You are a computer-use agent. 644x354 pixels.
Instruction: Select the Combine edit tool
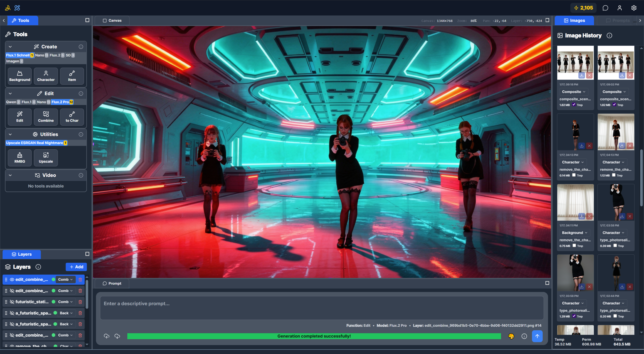[x=46, y=117]
